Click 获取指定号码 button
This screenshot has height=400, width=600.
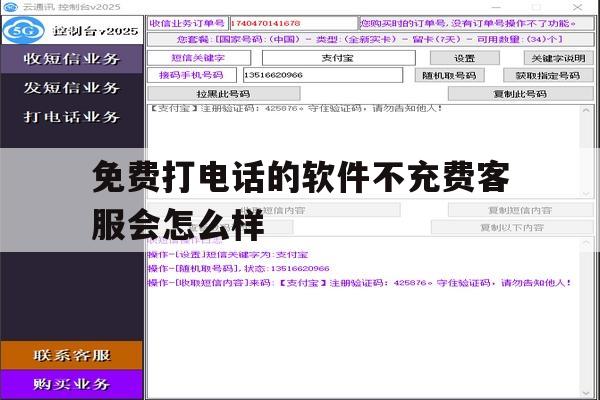[548, 75]
